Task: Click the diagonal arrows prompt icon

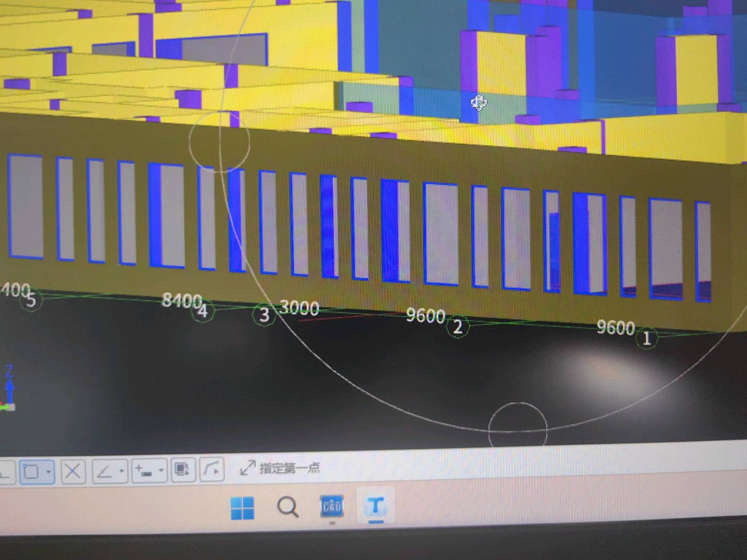Action: click(247, 468)
